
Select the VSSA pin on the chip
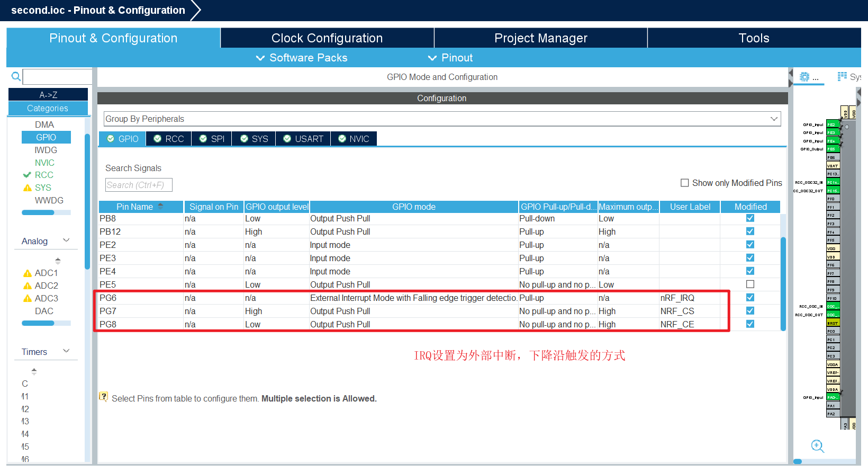(x=833, y=364)
